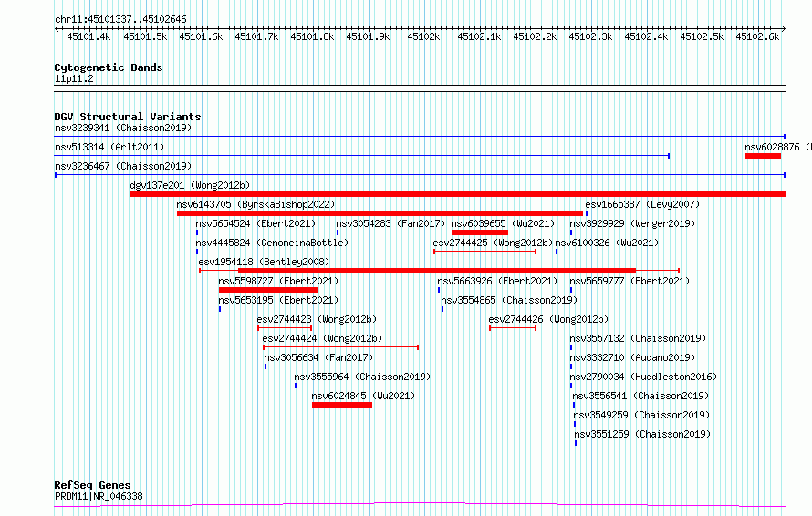Screen dimensions: 812x516
Task: Click esv2744423 (Wong2012b) label
Action: tap(317, 319)
